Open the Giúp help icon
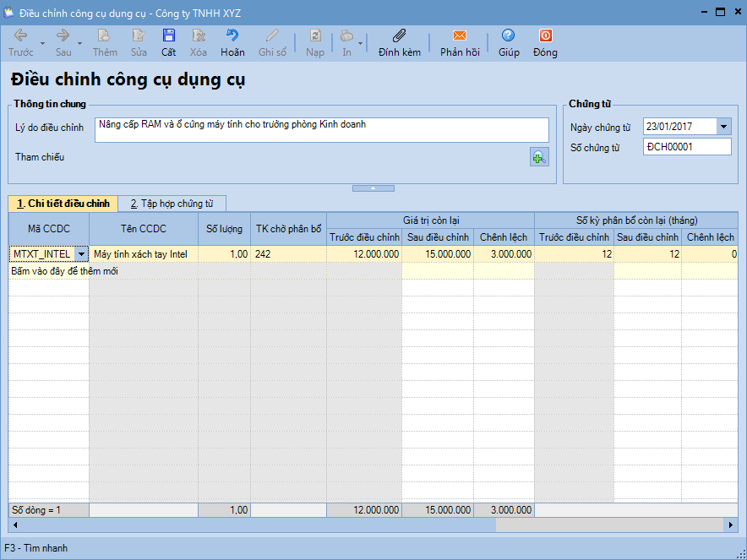The width and height of the screenshot is (747, 560). 508,36
